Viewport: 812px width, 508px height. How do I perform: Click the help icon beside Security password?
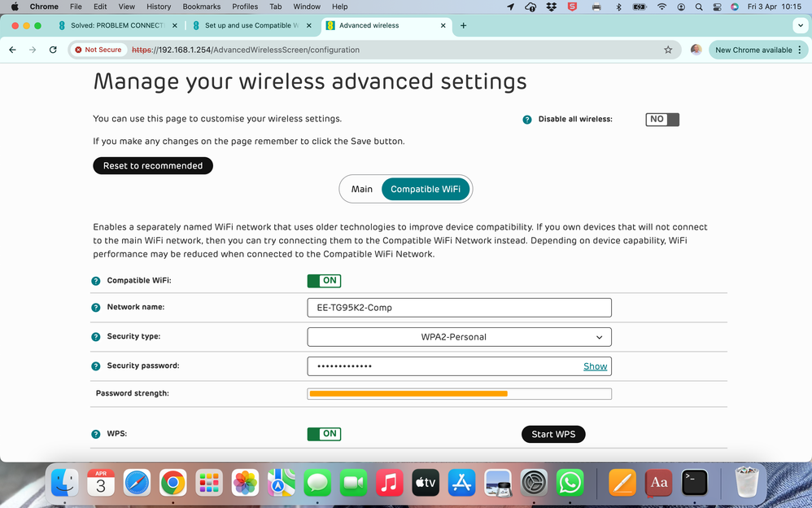point(96,366)
